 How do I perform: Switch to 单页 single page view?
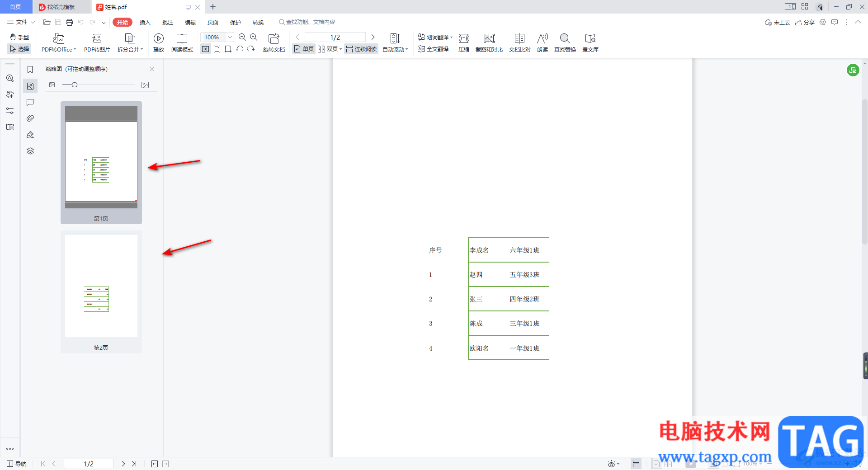(x=304, y=49)
